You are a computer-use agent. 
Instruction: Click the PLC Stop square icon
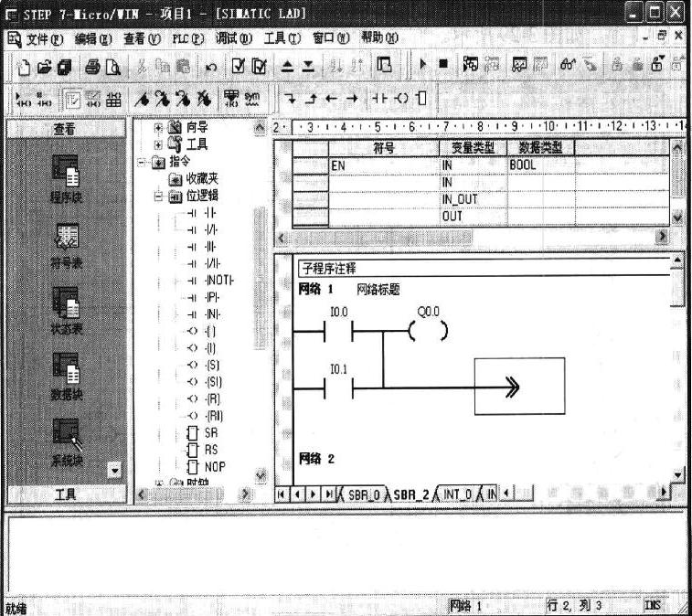click(x=443, y=64)
